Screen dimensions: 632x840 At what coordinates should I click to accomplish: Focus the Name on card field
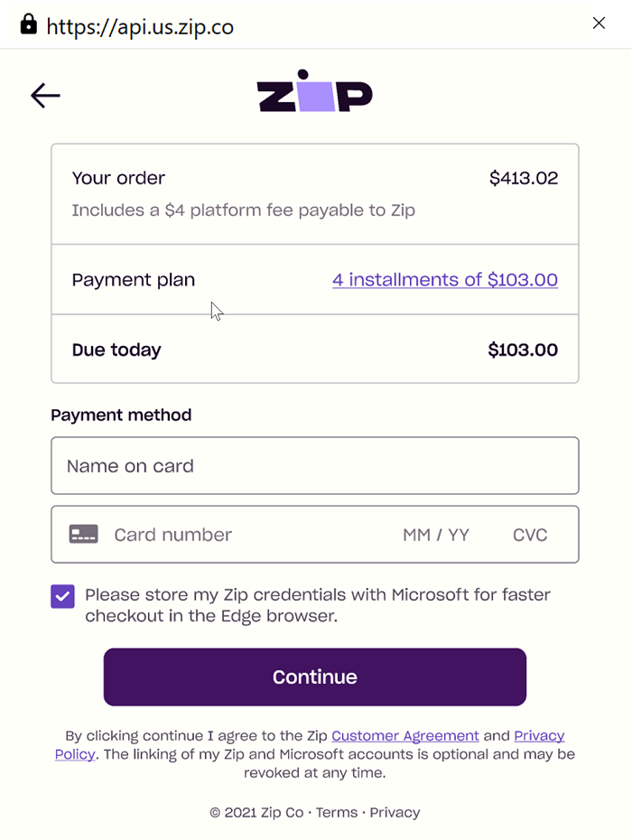point(314,466)
